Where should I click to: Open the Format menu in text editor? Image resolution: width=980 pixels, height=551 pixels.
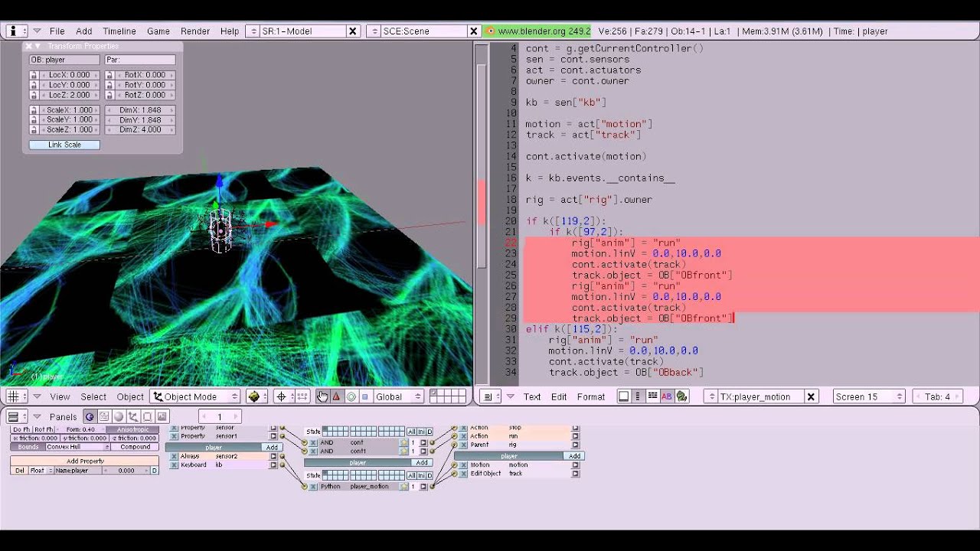click(591, 396)
